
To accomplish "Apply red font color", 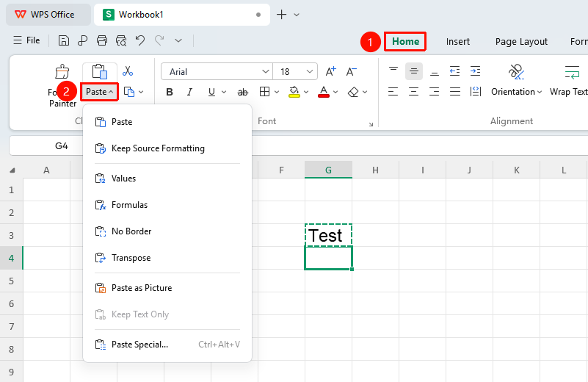I will click(324, 92).
